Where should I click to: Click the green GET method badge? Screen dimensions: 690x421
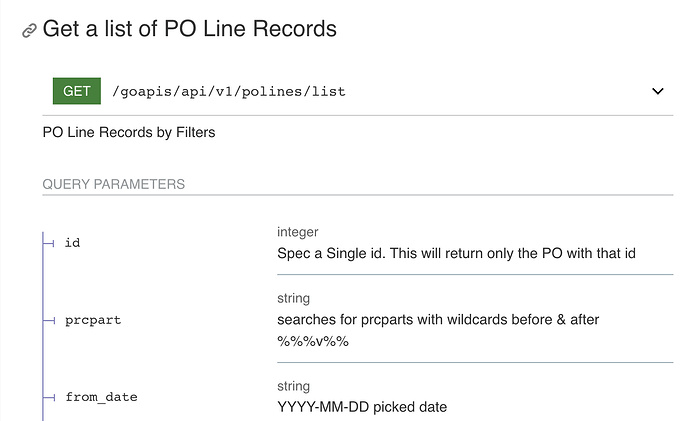click(x=77, y=91)
